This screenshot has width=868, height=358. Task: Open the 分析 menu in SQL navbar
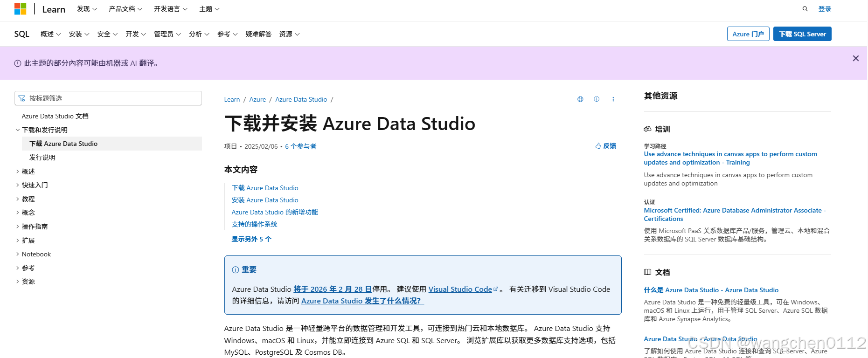(x=199, y=34)
